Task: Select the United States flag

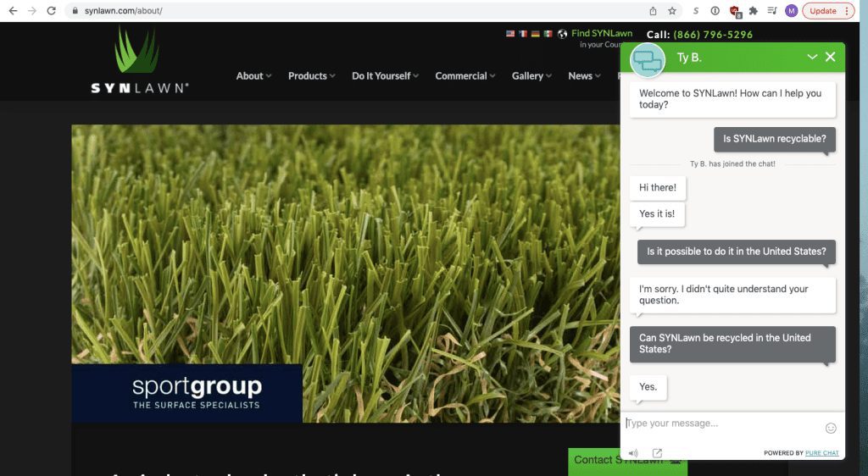Action: (509, 34)
